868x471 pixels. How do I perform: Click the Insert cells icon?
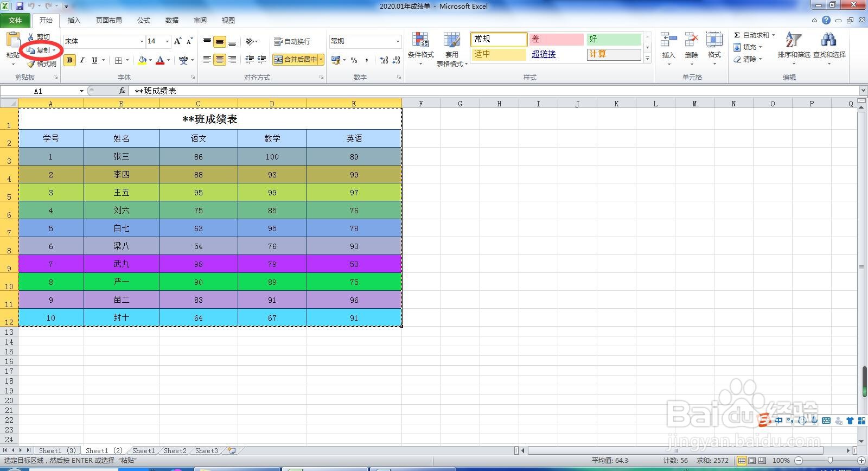[668, 40]
